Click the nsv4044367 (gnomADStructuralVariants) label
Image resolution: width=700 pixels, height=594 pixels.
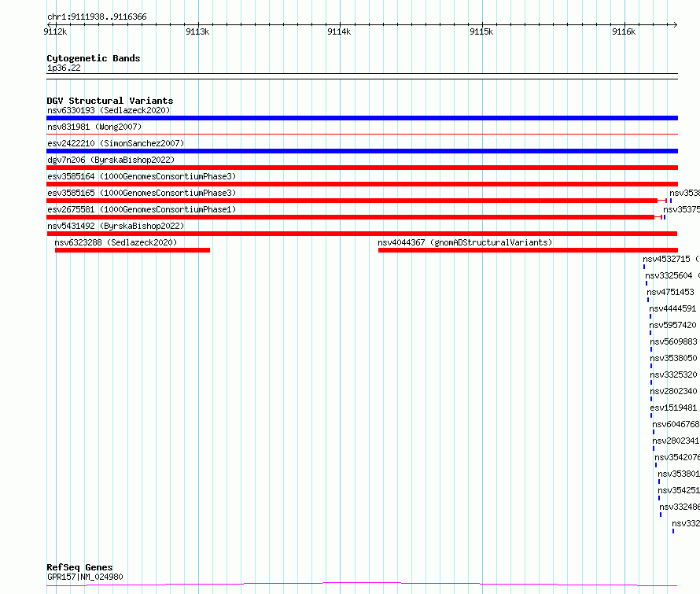point(465,242)
